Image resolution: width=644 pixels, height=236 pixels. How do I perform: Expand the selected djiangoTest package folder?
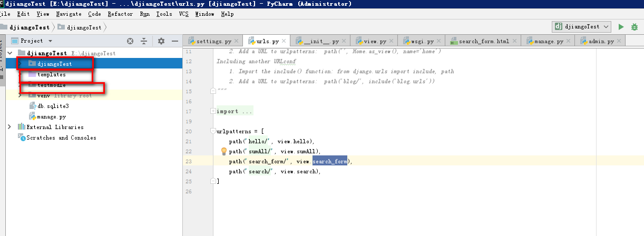[x=20, y=64]
